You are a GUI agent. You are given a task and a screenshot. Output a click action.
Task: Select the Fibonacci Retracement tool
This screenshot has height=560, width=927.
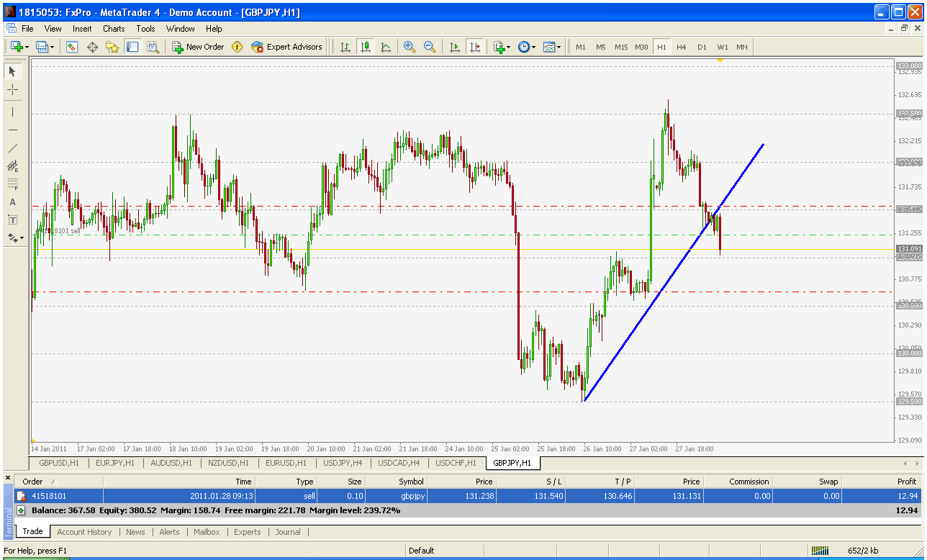click(x=12, y=184)
